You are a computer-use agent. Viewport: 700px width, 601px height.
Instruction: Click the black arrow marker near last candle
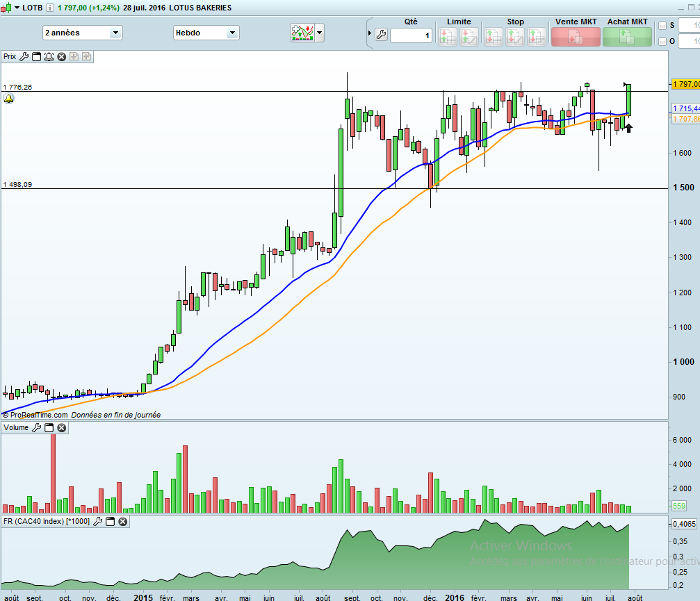click(x=628, y=128)
